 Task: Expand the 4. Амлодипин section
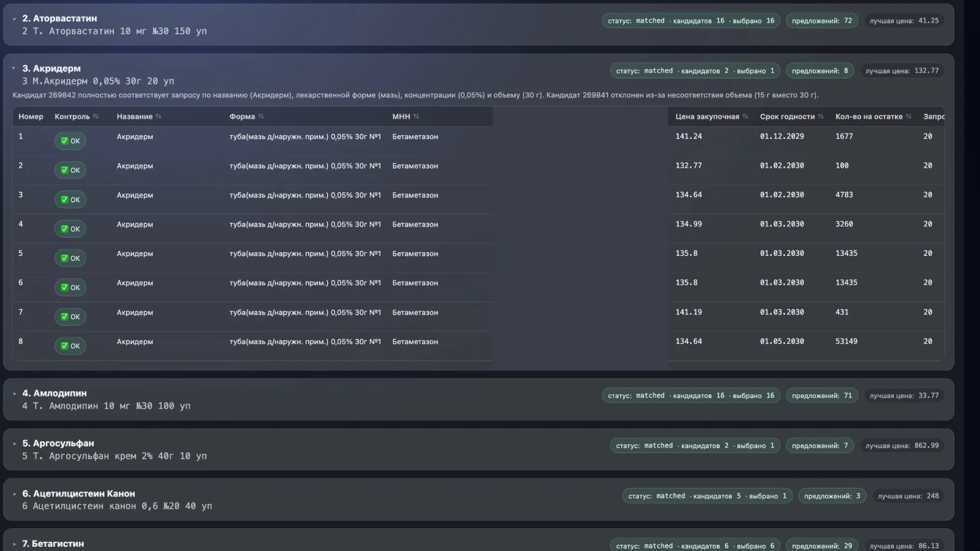[x=15, y=394]
